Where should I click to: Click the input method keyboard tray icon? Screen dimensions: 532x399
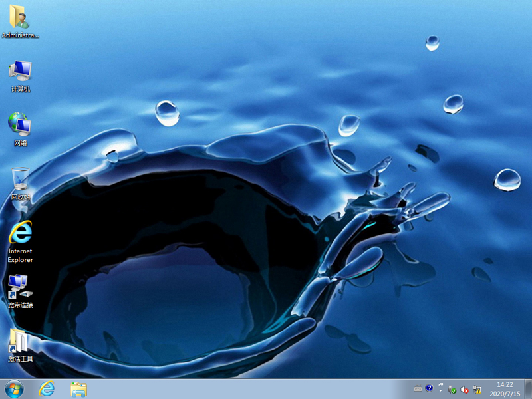[418, 389]
